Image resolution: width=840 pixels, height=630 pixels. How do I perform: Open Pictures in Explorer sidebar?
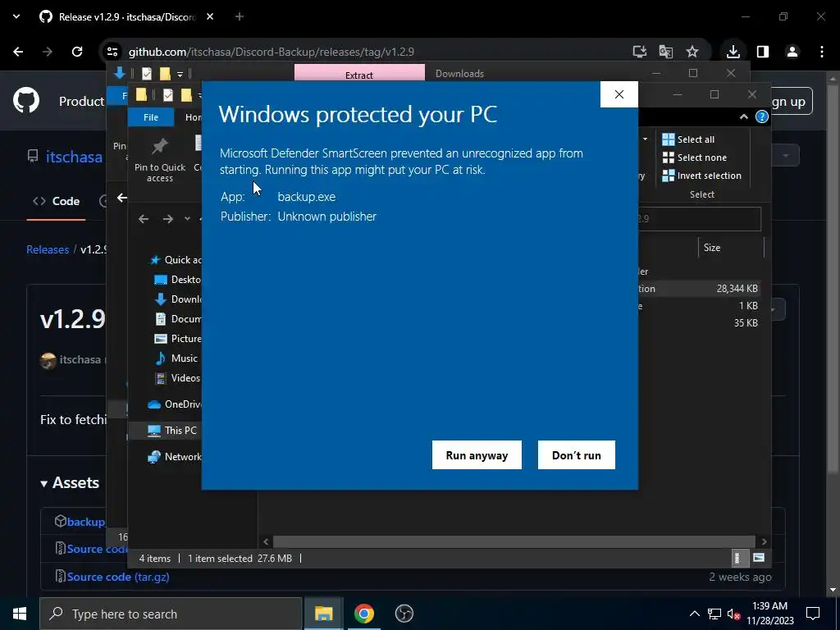[177, 339]
